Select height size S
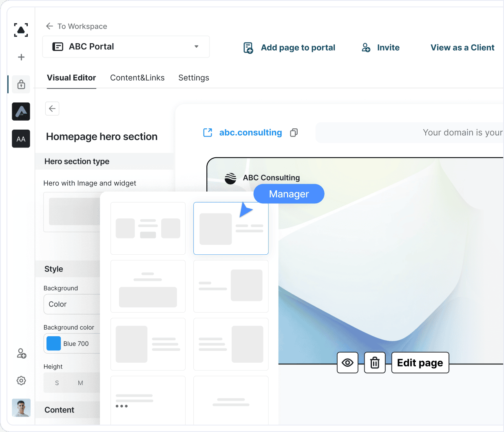 tap(57, 383)
